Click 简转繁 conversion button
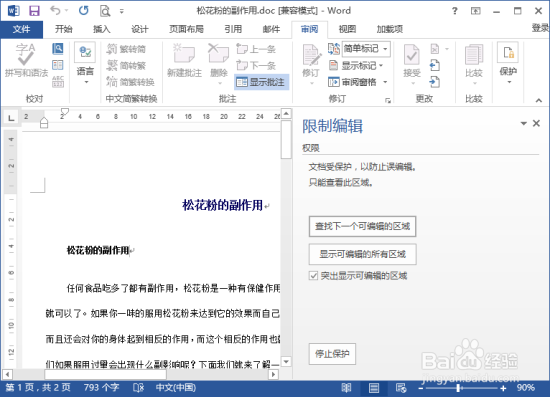 126,65
